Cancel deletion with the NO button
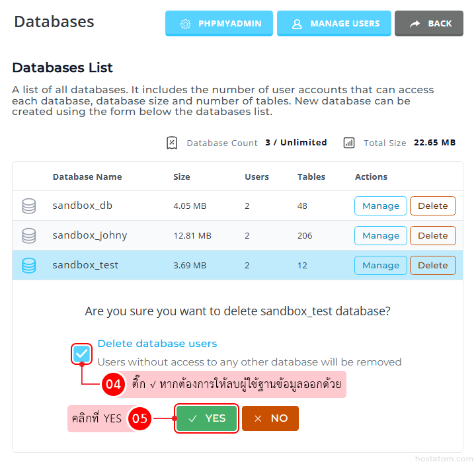The width and height of the screenshot is (476, 464). pyautogui.click(x=270, y=418)
